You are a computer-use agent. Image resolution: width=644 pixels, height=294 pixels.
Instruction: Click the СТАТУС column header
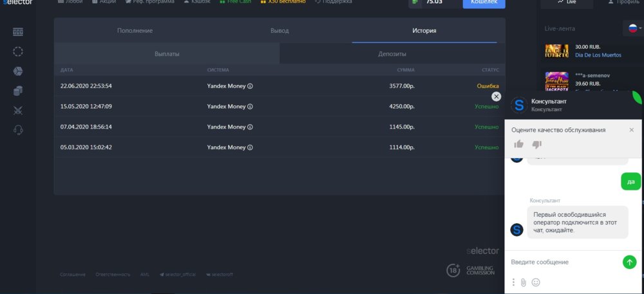tap(490, 70)
